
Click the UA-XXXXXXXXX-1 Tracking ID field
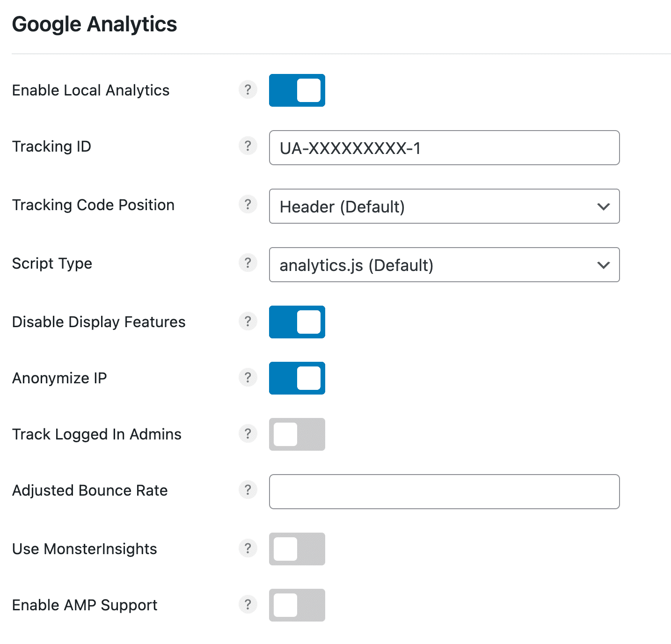(444, 148)
